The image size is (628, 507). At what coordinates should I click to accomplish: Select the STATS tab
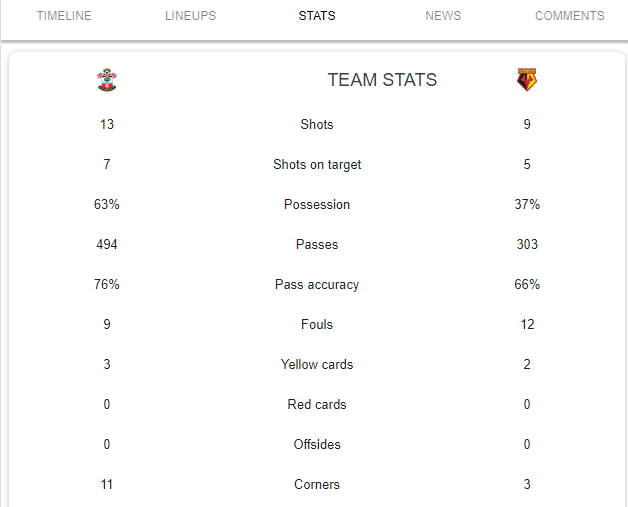click(317, 16)
